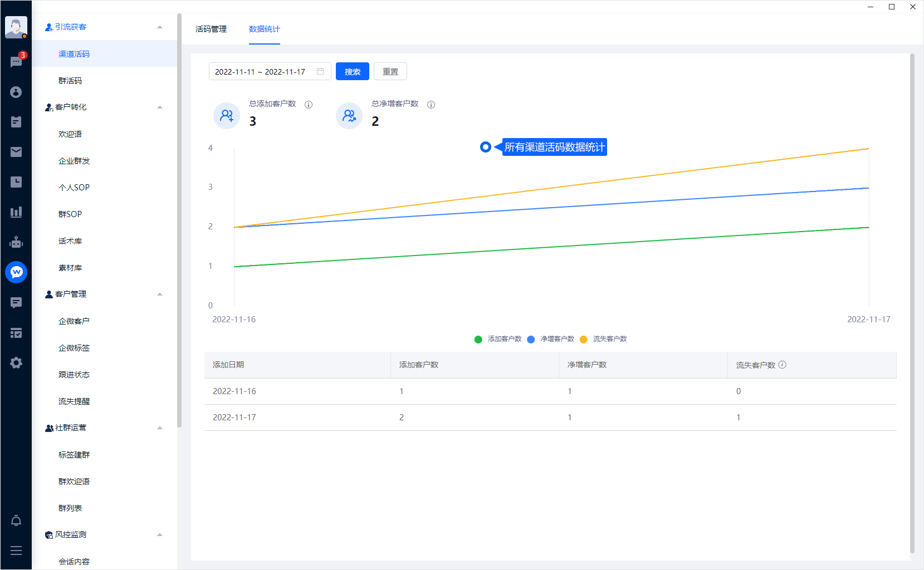Open the notification bell icon

pos(16,520)
